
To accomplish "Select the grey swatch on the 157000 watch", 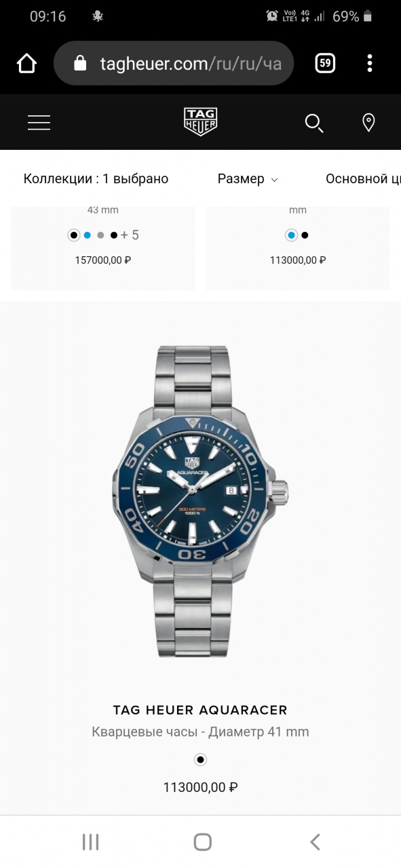I will tap(100, 235).
